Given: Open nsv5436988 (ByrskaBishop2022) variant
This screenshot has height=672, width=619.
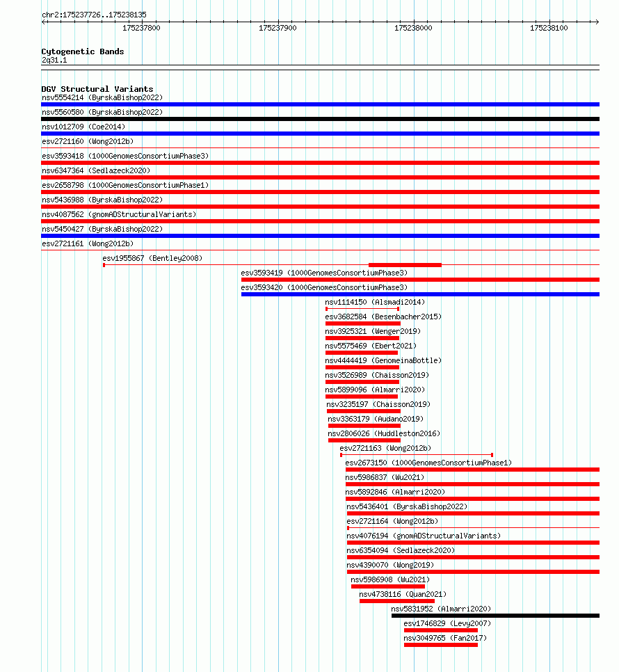Looking at the screenshot, I should [102, 200].
